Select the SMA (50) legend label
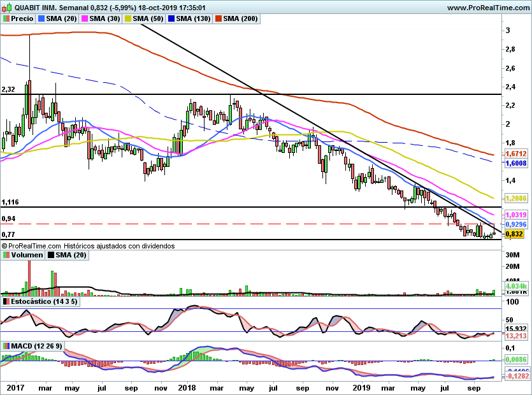This screenshot has width=532, height=395. (x=148, y=18)
